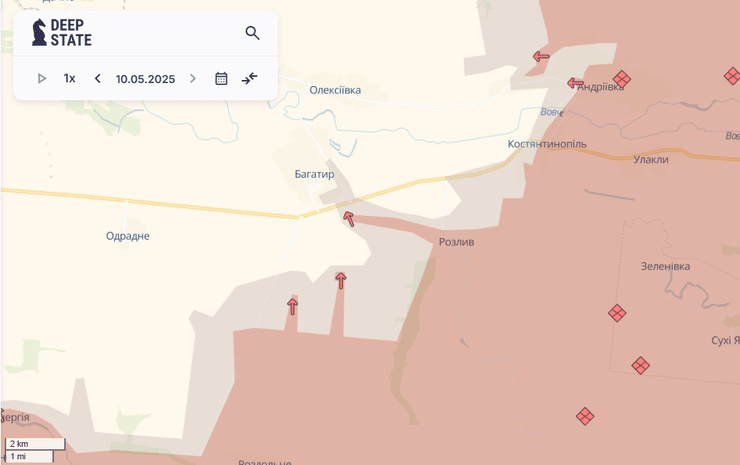Select the bottom-most red diamond marker
740x465 pixels.
585,415
